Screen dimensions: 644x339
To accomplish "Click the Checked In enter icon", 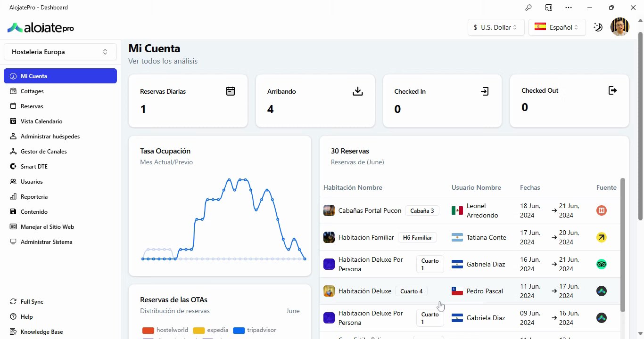I will point(485,91).
